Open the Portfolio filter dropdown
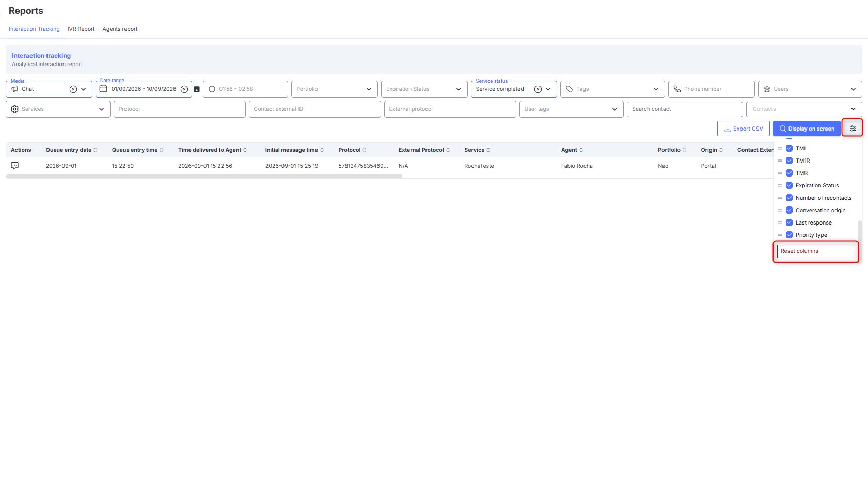The image size is (868, 480). tap(334, 89)
